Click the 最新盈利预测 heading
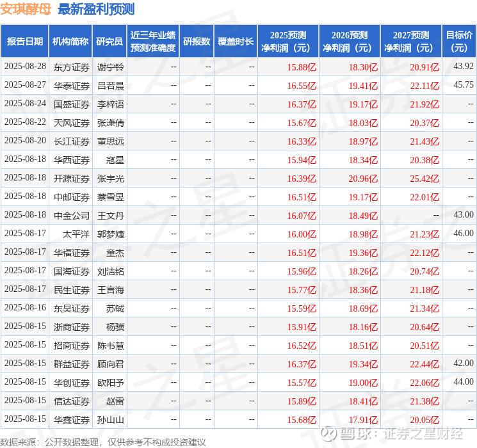The width and height of the screenshot is (477, 448). (96, 9)
